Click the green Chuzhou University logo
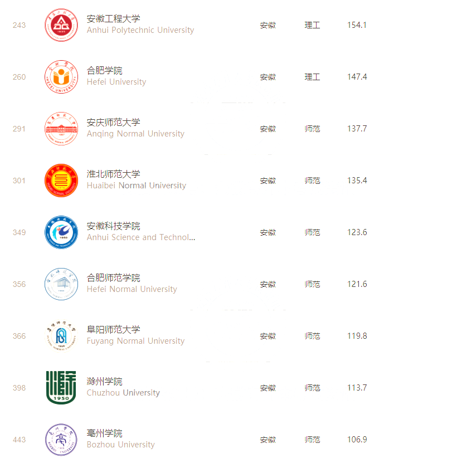This screenshot has width=476, height=468. 61,388
